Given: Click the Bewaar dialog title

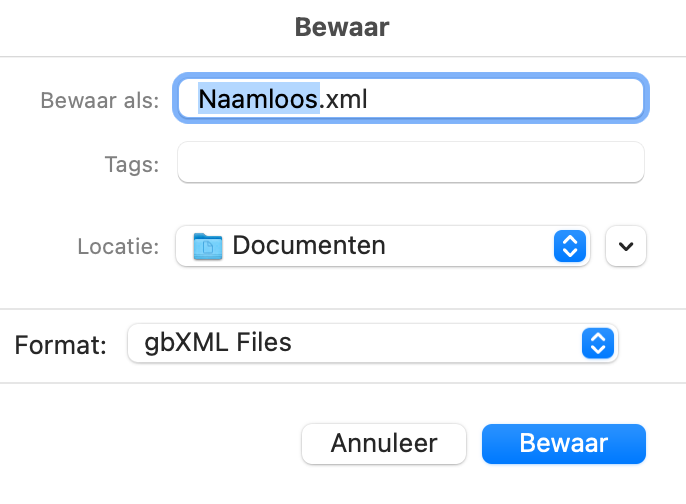Looking at the screenshot, I should coord(342,27).
